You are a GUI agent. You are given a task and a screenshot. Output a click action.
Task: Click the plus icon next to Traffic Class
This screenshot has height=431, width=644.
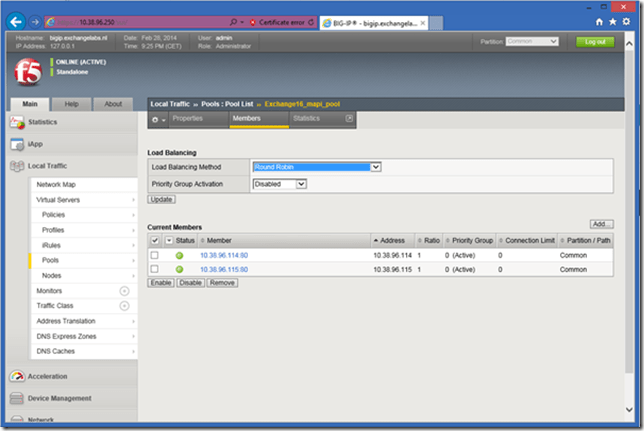coord(125,306)
